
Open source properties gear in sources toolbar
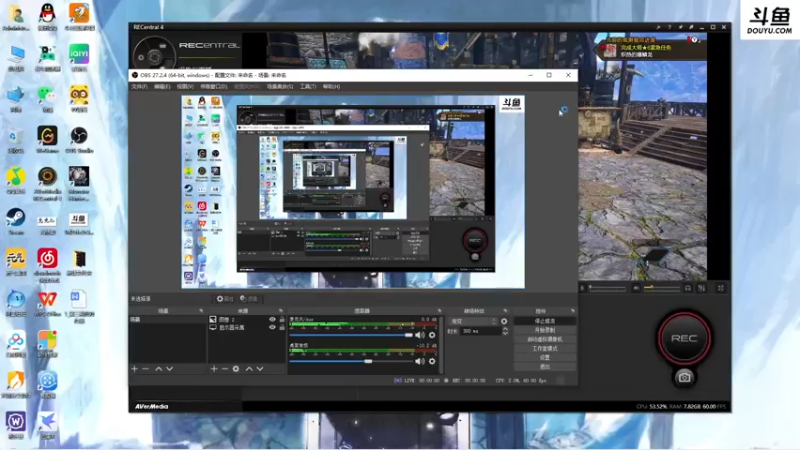236,368
